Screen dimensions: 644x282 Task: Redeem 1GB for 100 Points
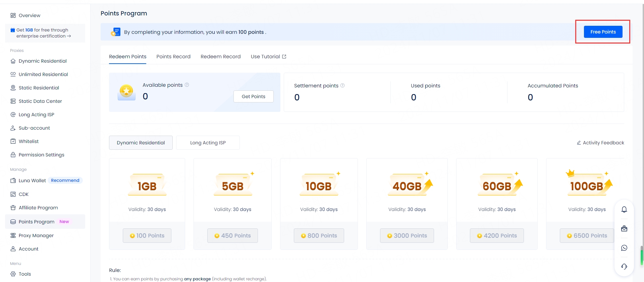pyautogui.click(x=147, y=236)
